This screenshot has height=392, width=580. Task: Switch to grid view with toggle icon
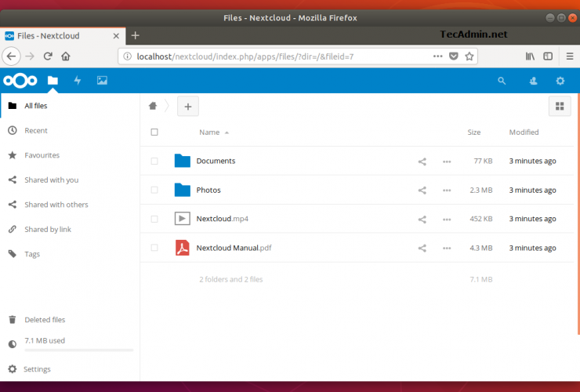560,106
